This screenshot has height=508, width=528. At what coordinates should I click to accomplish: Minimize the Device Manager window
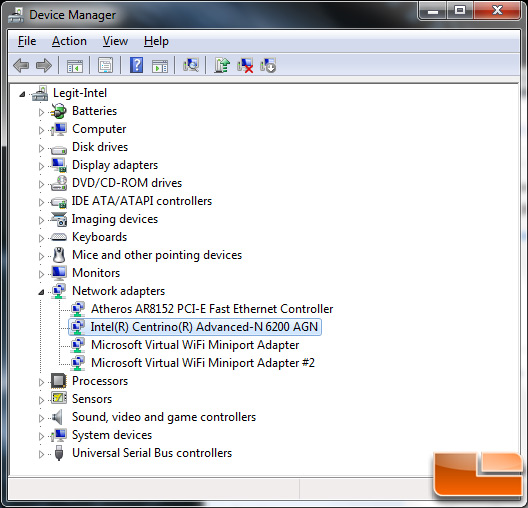coord(433,11)
